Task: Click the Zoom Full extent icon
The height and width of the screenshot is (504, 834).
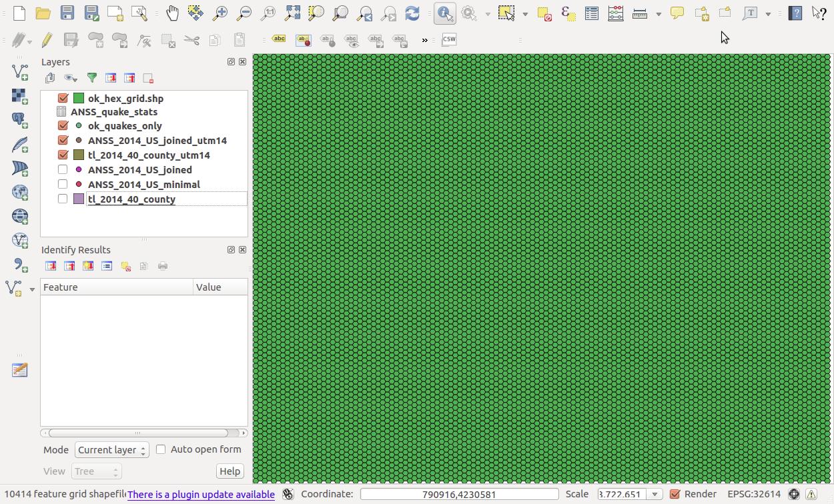Action: click(292, 13)
